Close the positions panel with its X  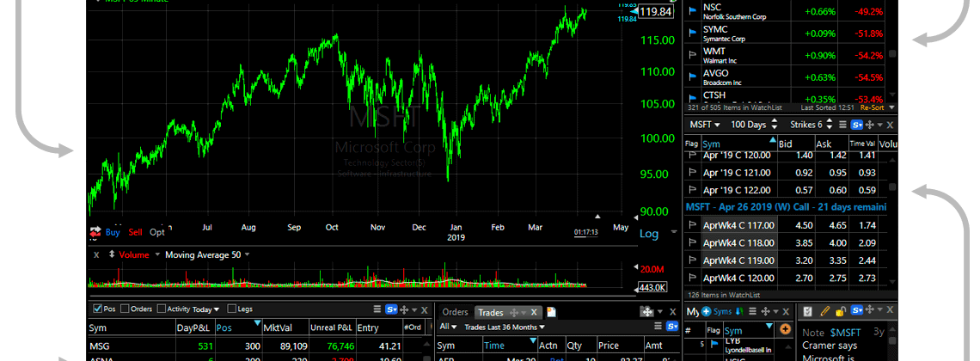coord(425,309)
